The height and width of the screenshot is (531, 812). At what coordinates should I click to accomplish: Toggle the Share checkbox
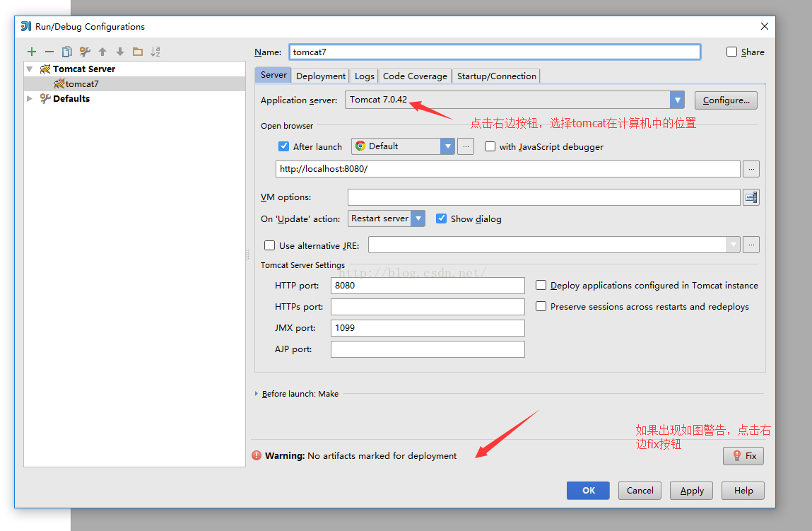tap(731, 52)
